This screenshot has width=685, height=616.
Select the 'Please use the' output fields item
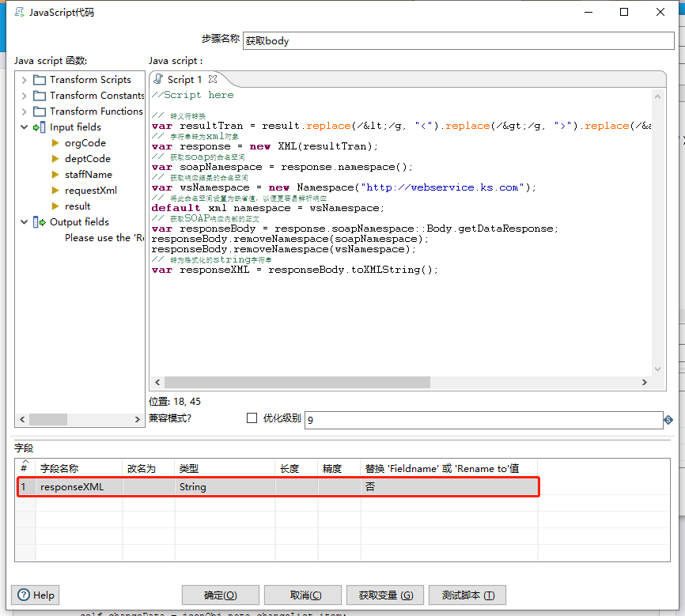(x=104, y=238)
